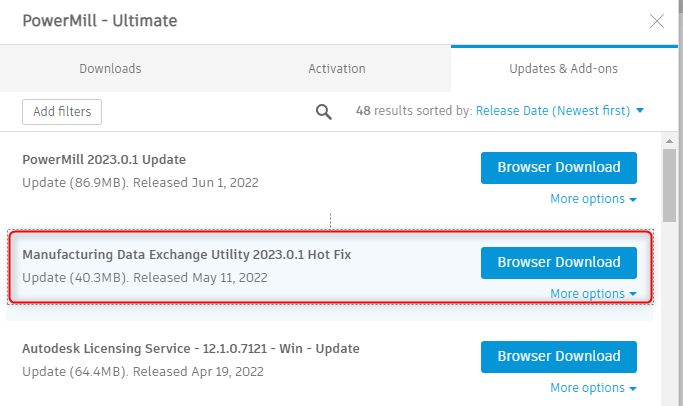
Task: Click the scroll up arrow of the results list
Action: pos(670,140)
